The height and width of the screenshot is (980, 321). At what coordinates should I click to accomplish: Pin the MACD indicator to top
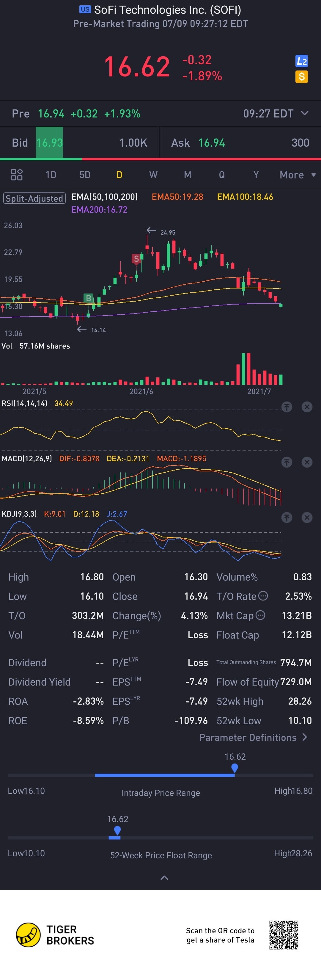[287, 462]
